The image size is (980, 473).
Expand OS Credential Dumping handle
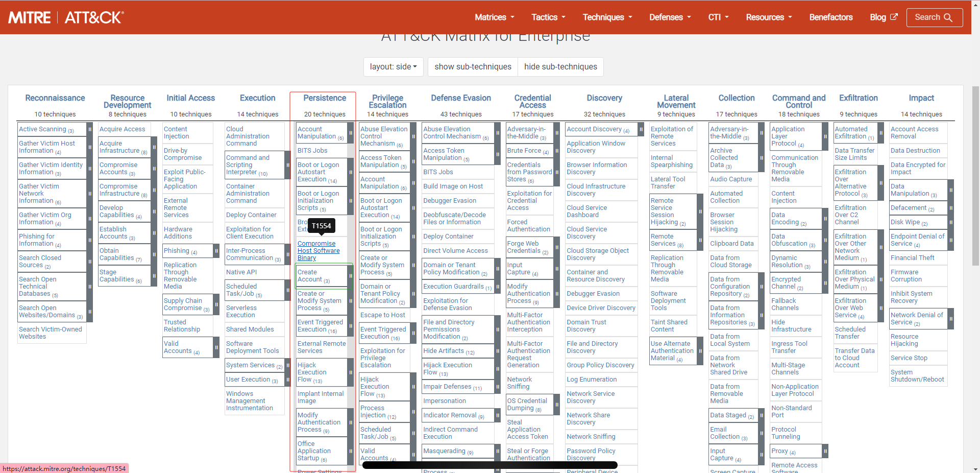[x=556, y=405]
